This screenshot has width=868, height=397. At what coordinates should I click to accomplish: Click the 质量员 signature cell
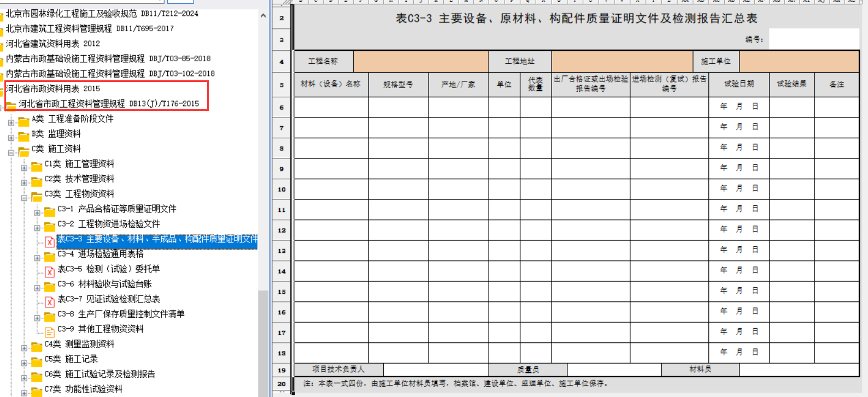tap(614, 370)
